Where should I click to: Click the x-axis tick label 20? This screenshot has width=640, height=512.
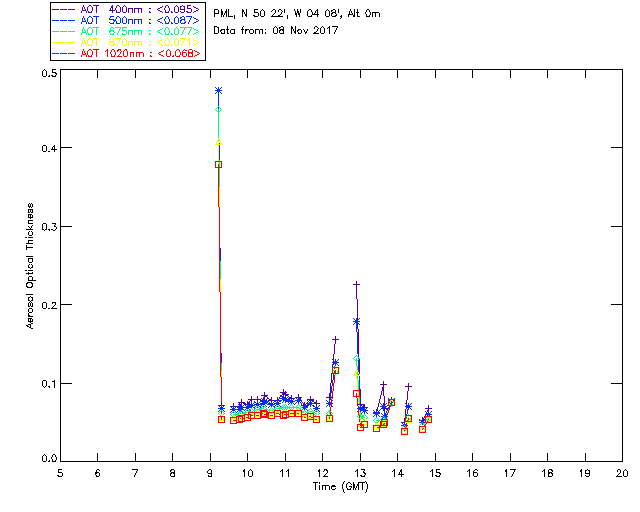coord(622,474)
